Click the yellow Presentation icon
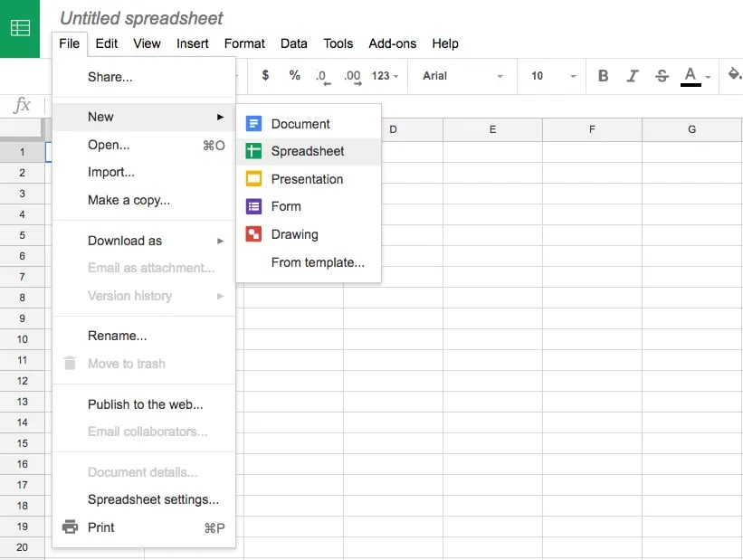The width and height of the screenshot is (743, 560). tap(253, 179)
